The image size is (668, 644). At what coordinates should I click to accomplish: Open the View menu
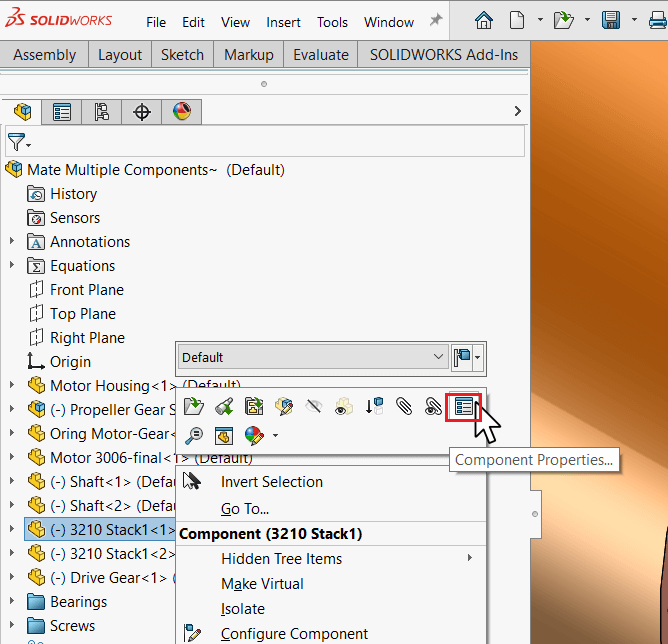point(235,22)
